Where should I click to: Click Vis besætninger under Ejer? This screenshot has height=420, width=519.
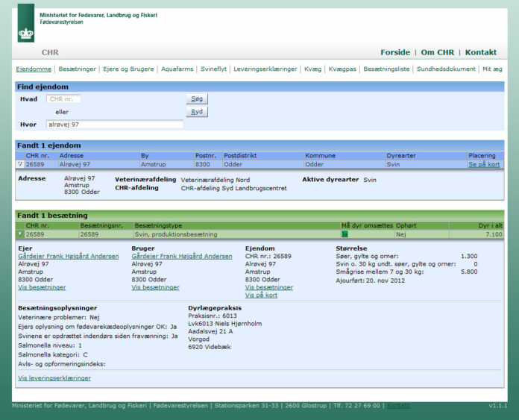click(42, 287)
